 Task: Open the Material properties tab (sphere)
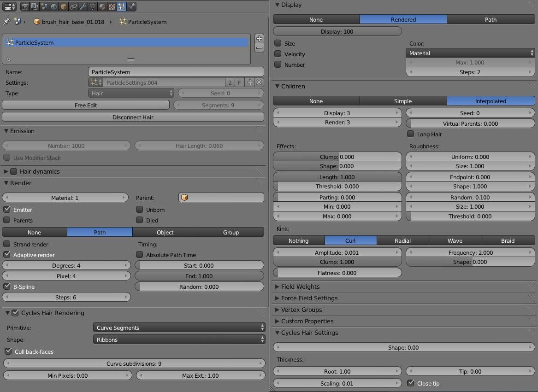[102, 6]
